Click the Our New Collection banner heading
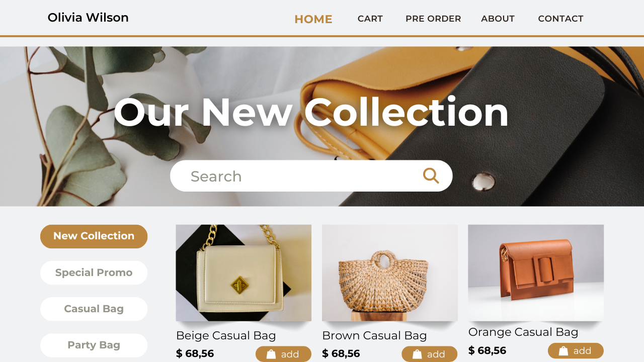 point(311,112)
